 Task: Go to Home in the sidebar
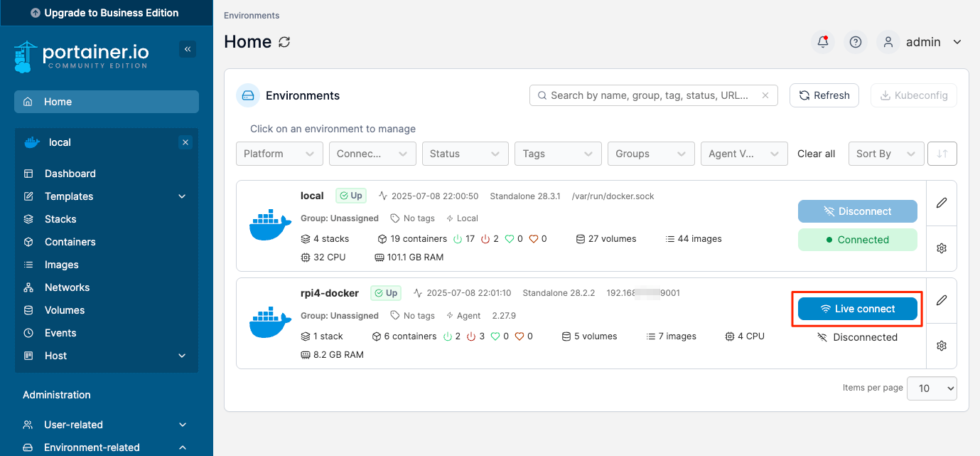pos(107,102)
